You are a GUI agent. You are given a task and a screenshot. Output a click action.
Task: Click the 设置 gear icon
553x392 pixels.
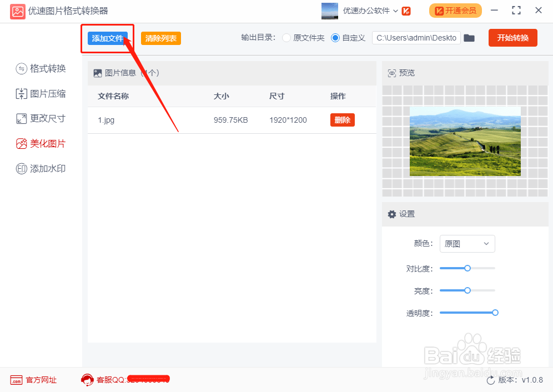click(392, 214)
